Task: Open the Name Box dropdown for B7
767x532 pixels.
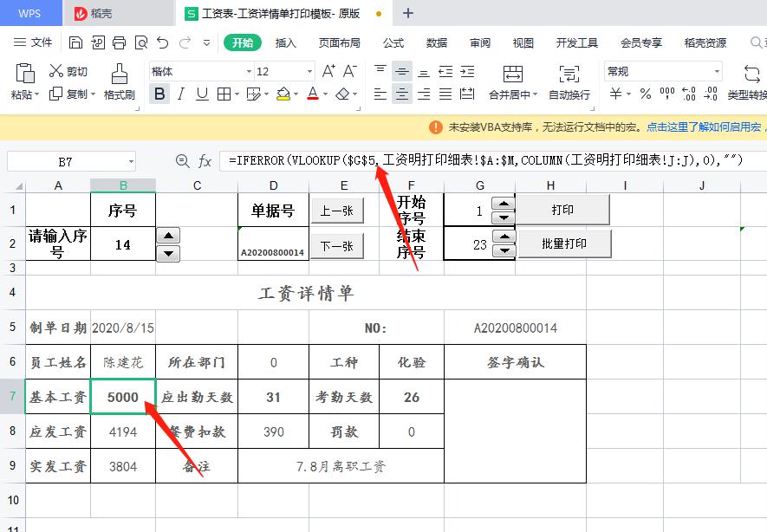Action: (x=131, y=161)
